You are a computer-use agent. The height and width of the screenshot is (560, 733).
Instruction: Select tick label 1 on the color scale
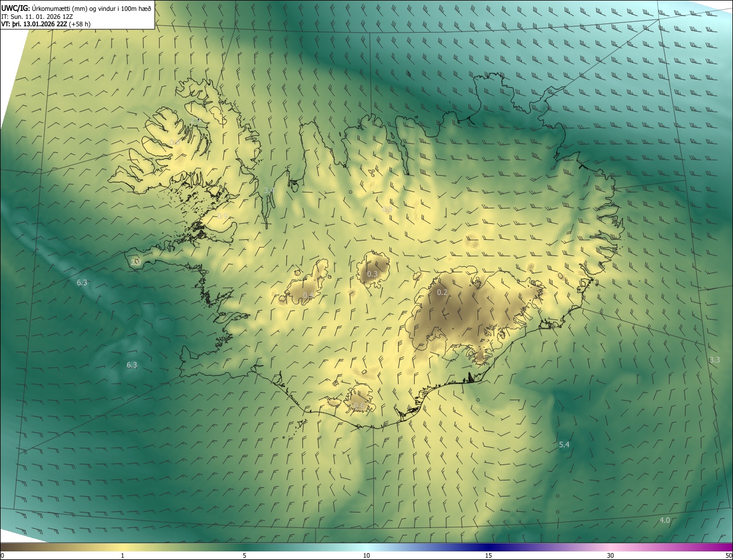[123, 555]
